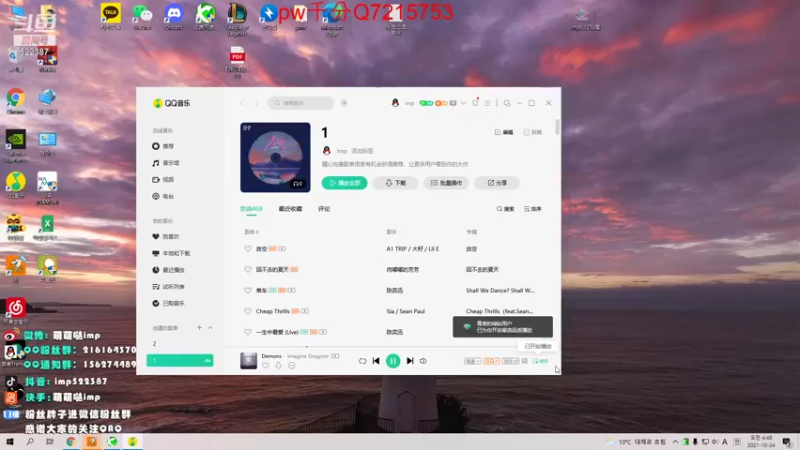800x450 pixels.
Task: Click the music search input field
Action: click(x=301, y=103)
